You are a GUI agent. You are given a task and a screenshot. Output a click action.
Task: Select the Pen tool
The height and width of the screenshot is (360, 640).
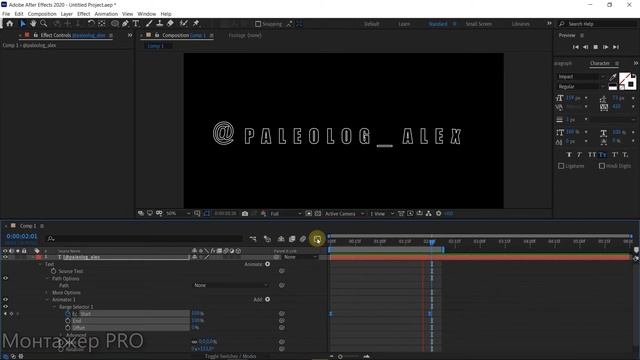click(x=125, y=24)
